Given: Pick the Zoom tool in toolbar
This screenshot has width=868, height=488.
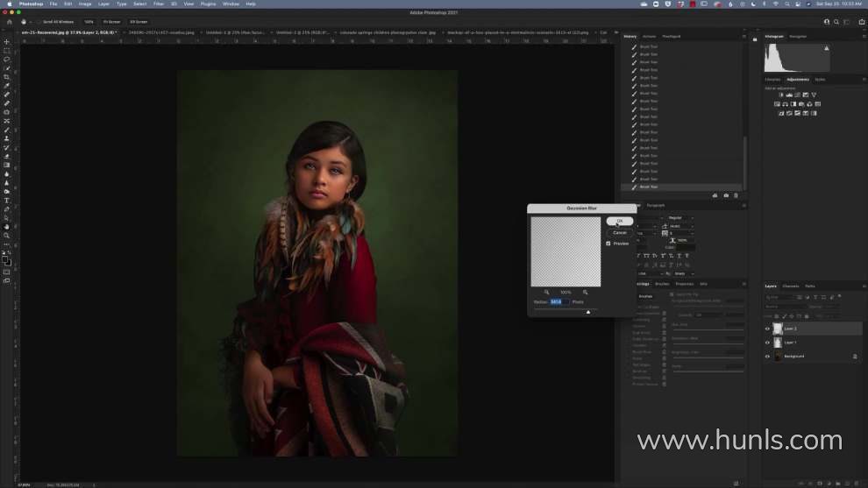Looking at the screenshot, I should coord(7,236).
